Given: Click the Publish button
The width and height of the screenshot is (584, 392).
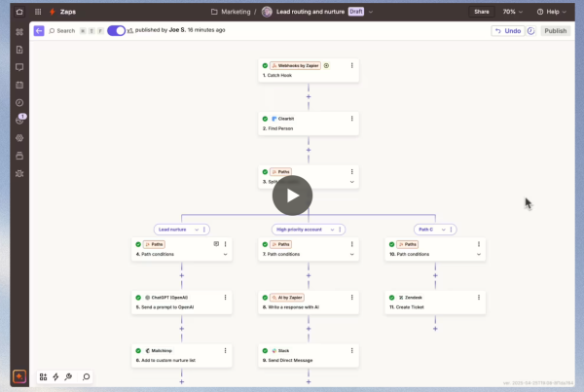Looking at the screenshot, I should 556,31.
